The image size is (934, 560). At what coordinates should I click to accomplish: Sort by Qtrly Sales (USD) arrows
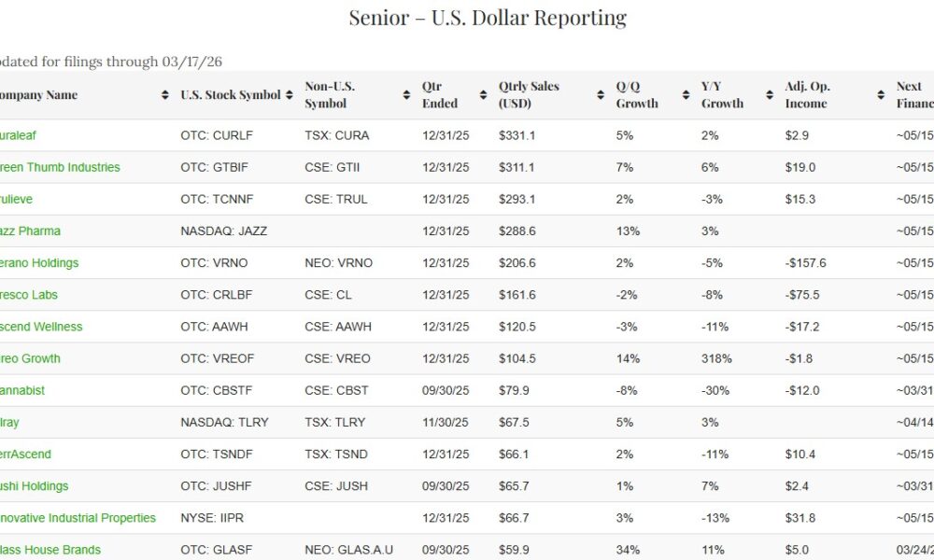point(601,95)
